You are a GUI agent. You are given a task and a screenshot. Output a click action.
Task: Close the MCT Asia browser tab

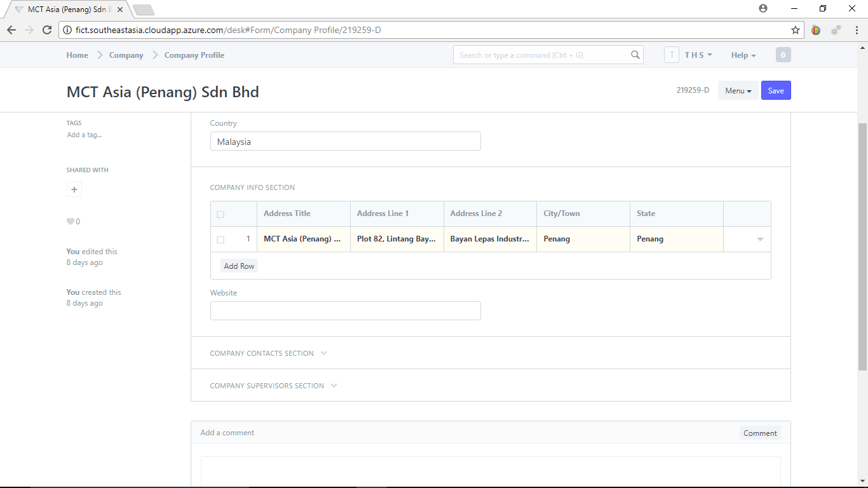tap(120, 10)
